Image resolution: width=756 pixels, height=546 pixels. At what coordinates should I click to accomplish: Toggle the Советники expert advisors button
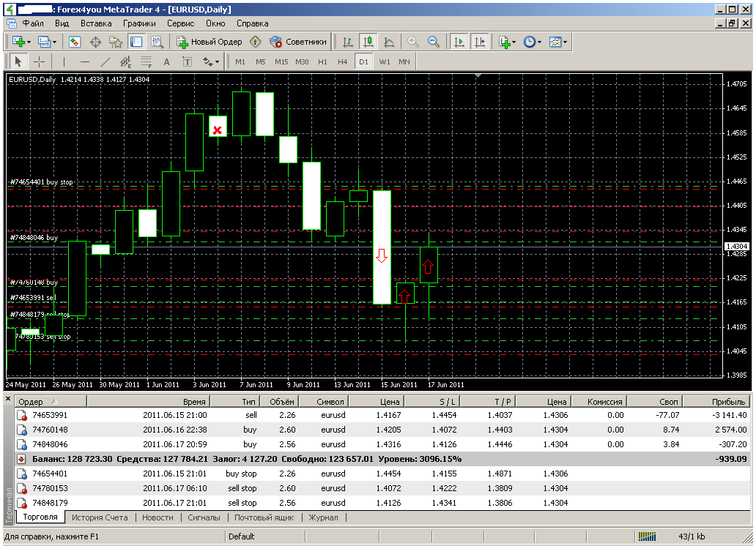(298, 42)
